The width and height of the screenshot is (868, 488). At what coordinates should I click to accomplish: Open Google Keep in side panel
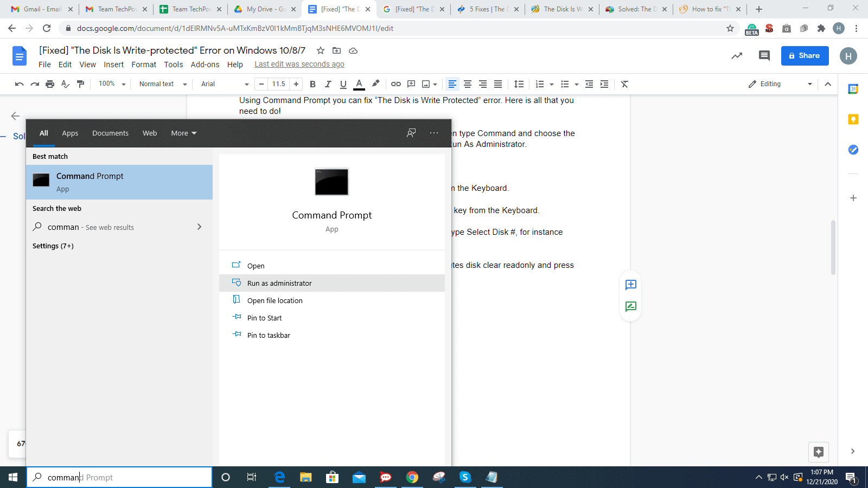click(853, 119)
